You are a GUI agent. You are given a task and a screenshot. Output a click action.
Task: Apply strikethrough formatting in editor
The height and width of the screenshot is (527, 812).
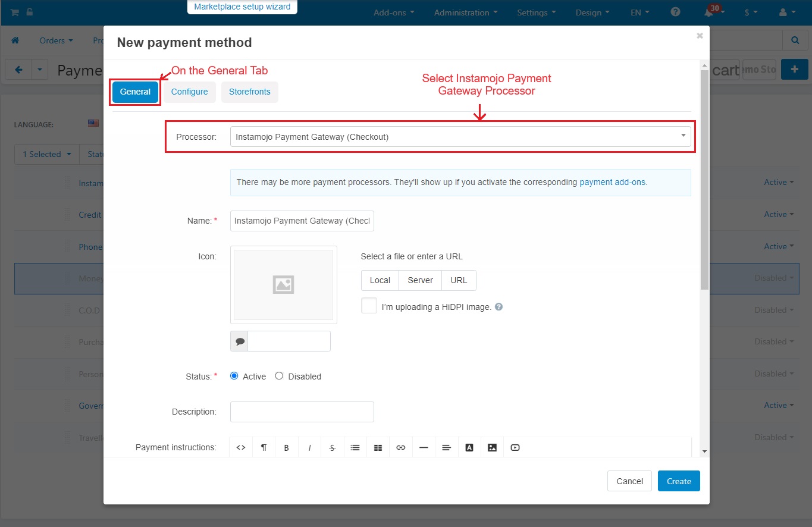tap(332, 448)
